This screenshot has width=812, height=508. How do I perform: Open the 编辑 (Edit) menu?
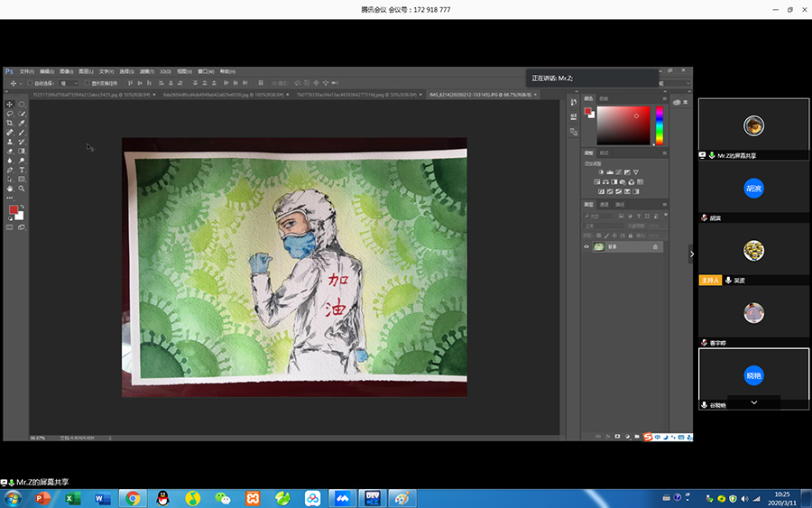[47, 71]
